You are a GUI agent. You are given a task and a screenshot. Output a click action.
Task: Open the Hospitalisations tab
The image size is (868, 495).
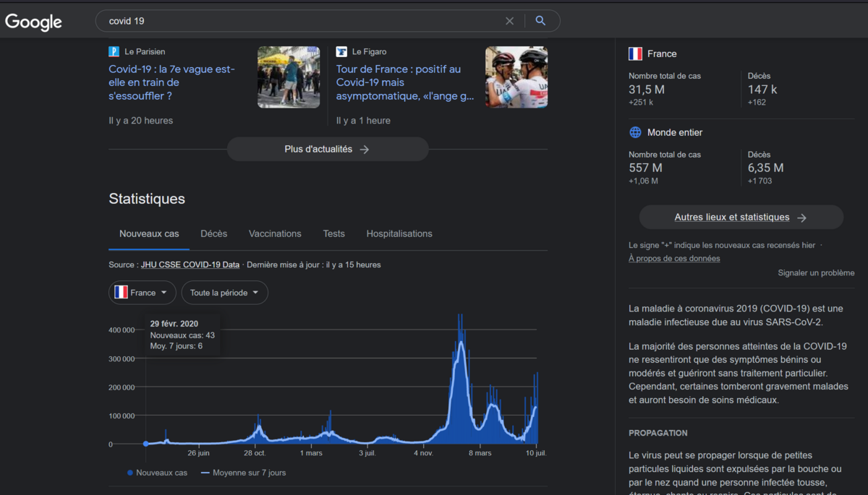[x=399, y=234]
